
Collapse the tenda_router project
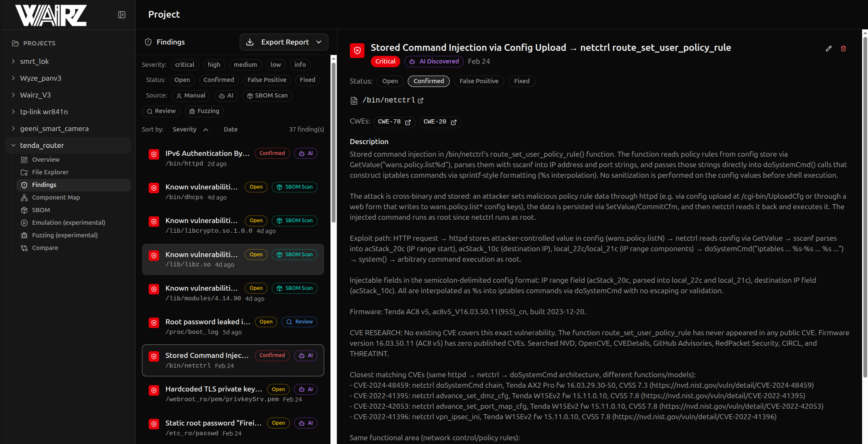13,145
